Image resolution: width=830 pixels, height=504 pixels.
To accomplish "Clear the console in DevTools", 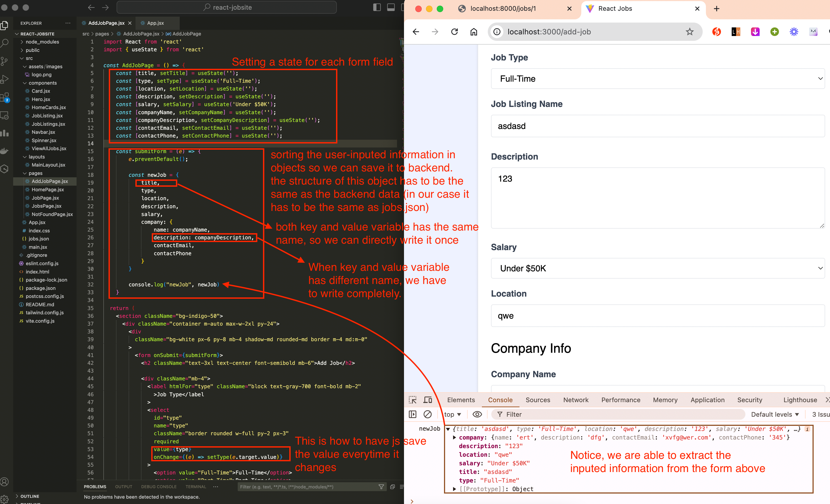I will point(427,414).
